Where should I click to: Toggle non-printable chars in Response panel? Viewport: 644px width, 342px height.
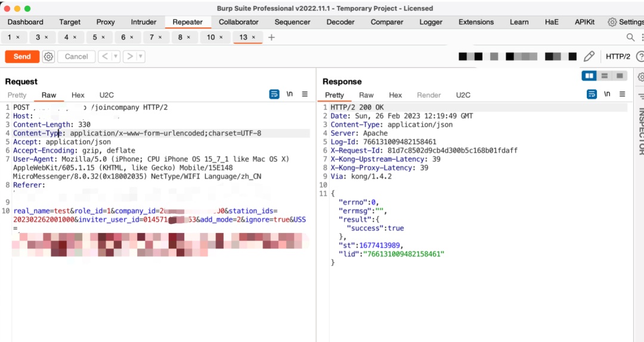(x=607, y=94)
